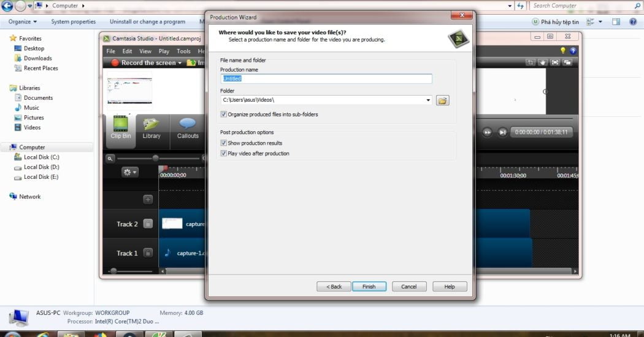Open the Library tab in Camtasia

coord(151,127)
